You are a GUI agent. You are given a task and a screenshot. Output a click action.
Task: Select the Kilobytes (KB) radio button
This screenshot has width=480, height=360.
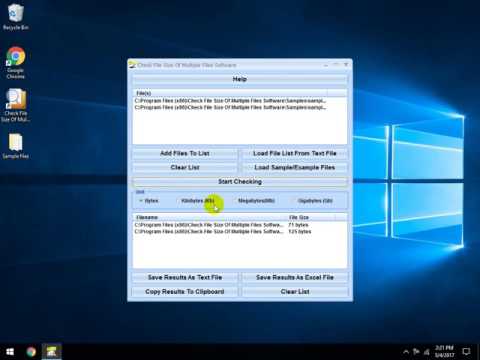click(x=195, y=201)
